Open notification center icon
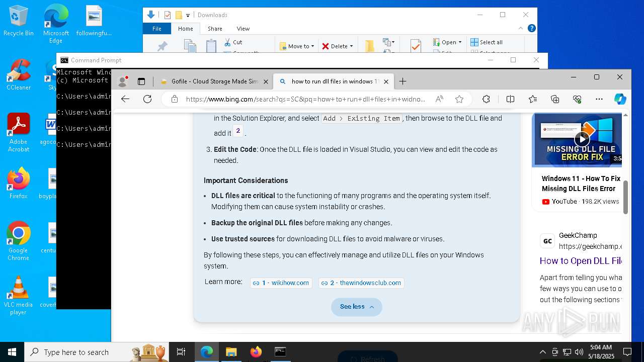 pos(627,352)
